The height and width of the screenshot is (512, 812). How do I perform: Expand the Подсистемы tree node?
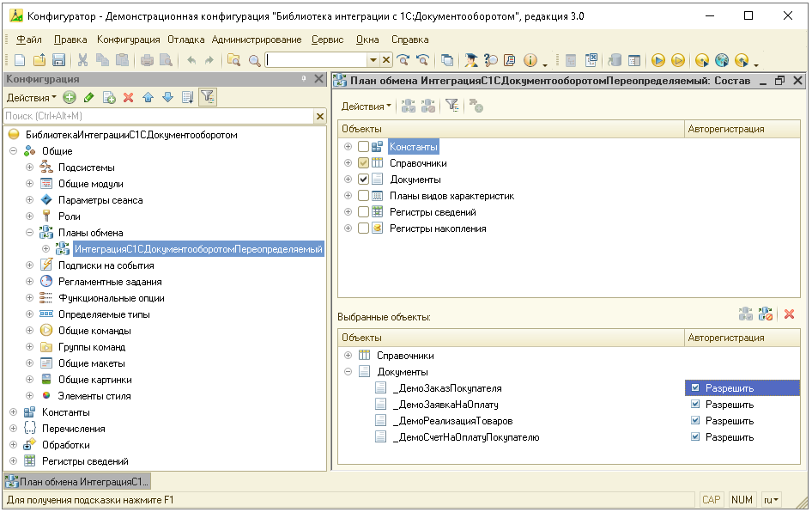coord(30,168)
